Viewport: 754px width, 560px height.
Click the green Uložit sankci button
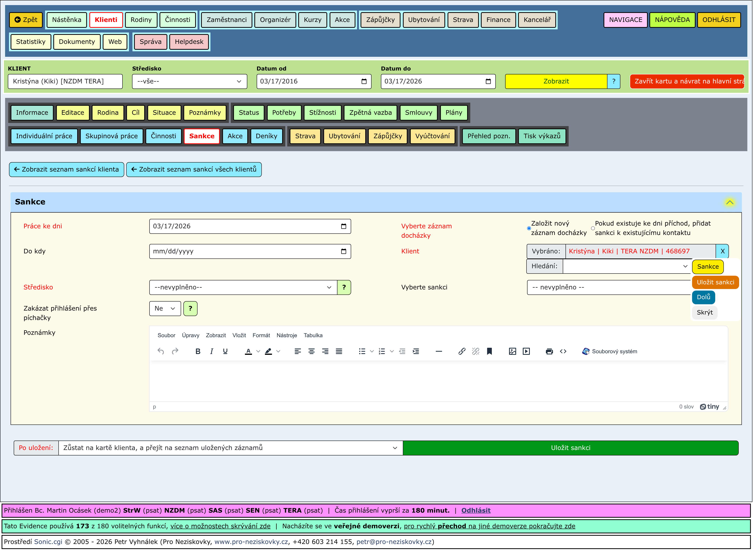click(571, 448)
